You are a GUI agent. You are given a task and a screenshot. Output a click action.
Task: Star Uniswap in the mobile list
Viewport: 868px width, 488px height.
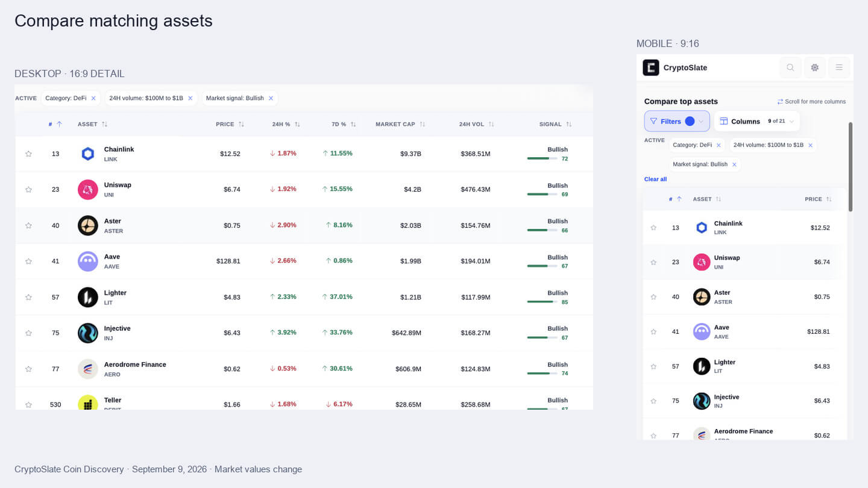(x=653, y=262)
